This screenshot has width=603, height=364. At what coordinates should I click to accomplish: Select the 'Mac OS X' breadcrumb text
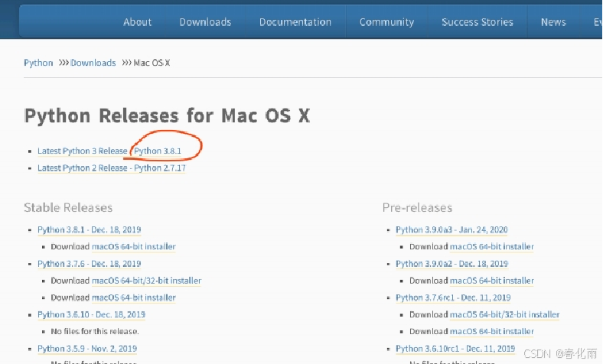pos(152,63)
